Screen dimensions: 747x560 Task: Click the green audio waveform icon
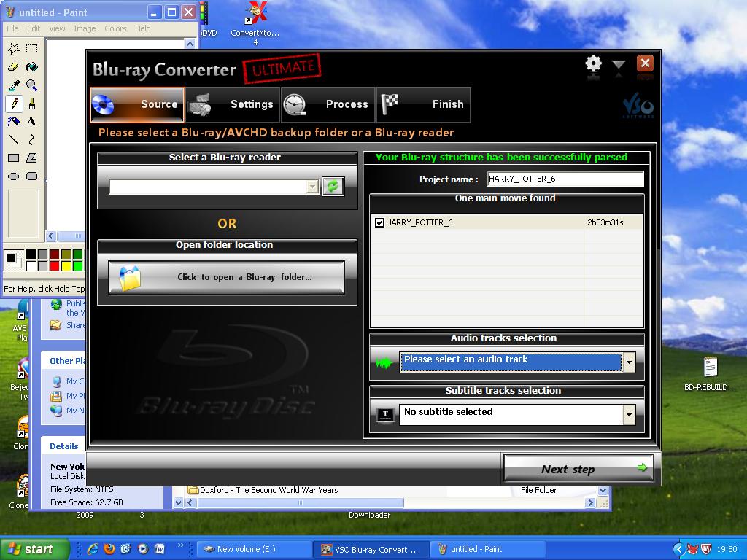(384, 363)
